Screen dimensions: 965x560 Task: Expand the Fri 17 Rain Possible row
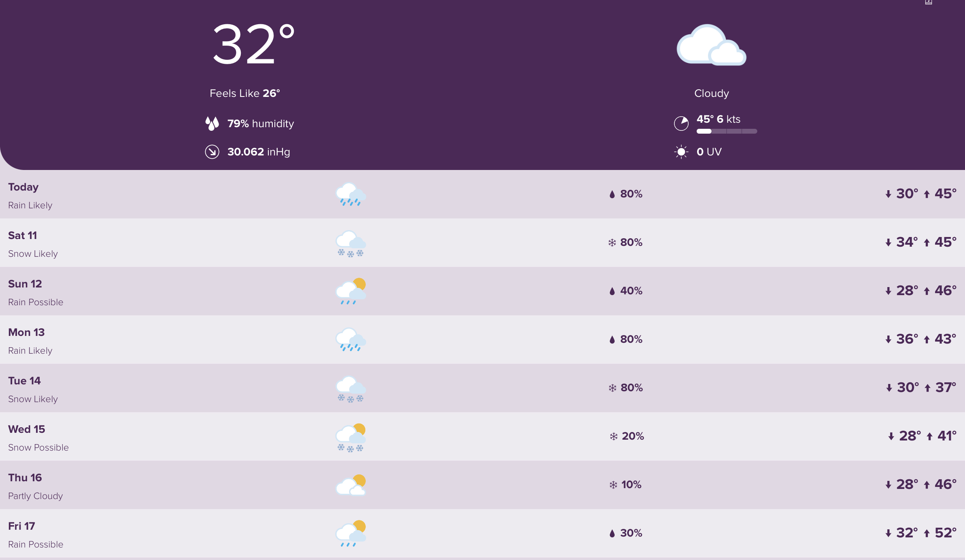point(482,533)
